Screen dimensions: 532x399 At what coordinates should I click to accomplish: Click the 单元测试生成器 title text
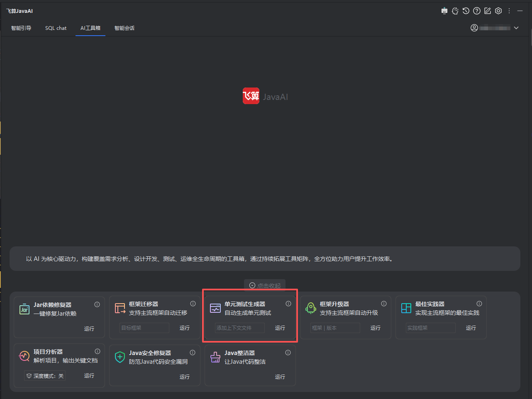click(x=245, y=304)
